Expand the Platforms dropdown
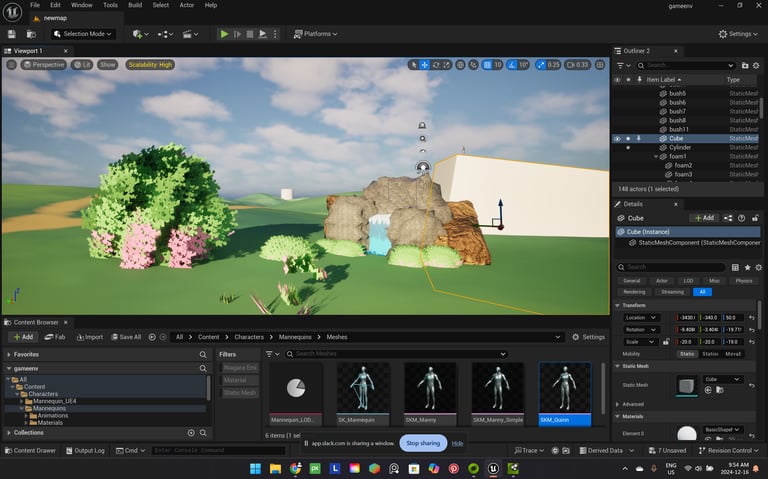 [315, 34]
